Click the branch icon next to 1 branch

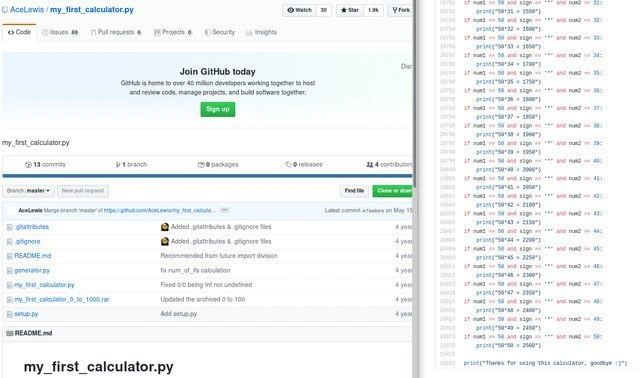click(118, 165)
